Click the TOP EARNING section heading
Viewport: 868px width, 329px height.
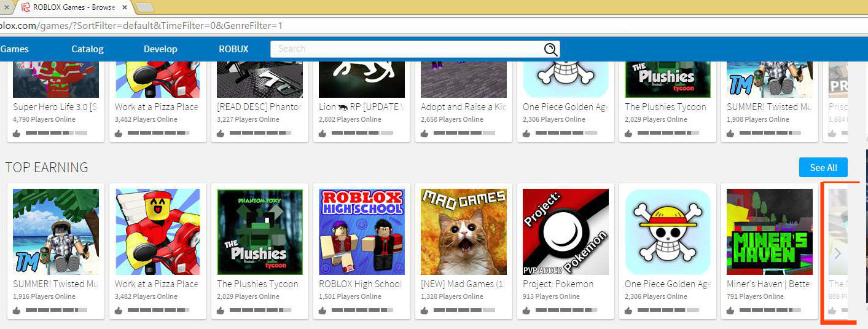click(x=47, y=167)
